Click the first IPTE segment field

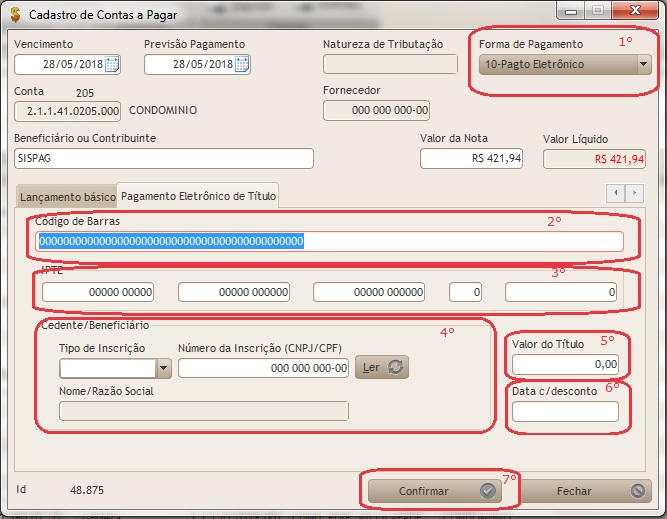pyautogui.click(x=98, y=292)
